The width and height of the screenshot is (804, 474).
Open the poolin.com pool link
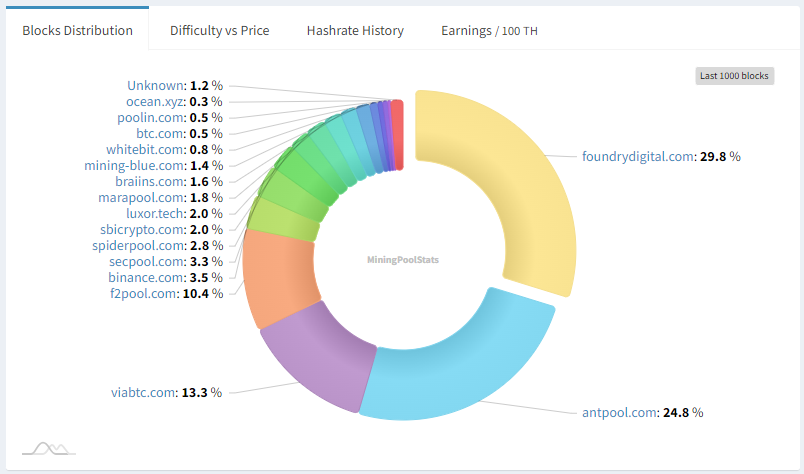point(151,117)
